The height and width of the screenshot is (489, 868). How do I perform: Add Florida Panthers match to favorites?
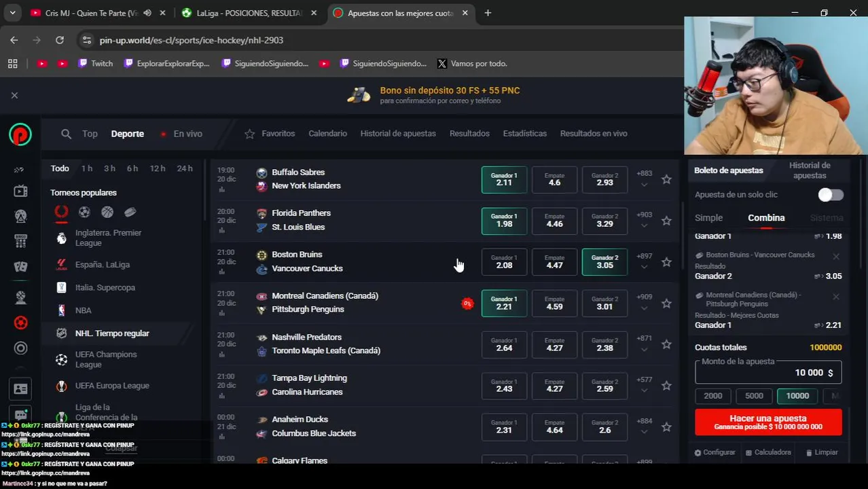pos(666,221)
